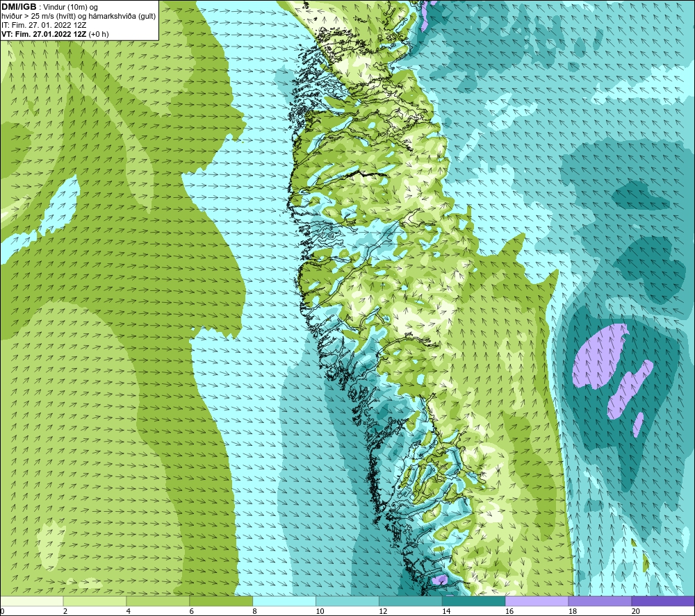Select the 2–4 m/s light green swatch

pos(95,601)
